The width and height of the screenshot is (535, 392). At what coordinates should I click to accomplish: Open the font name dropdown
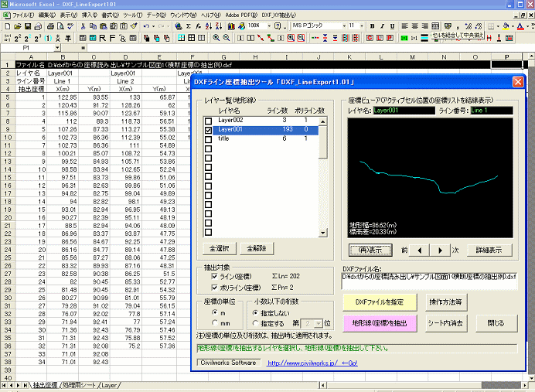pos(344,26)
